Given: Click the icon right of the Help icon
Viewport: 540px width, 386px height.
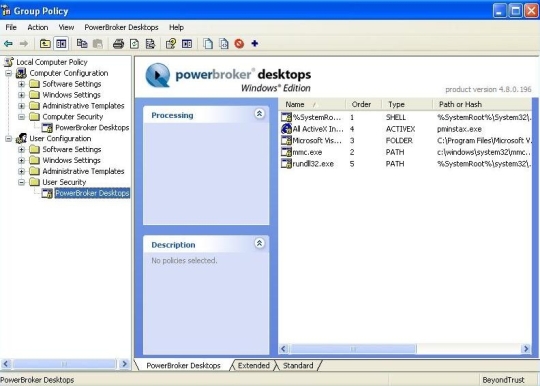Looking at the screenshot, I should pyautogui.click(x=187, y=44).
